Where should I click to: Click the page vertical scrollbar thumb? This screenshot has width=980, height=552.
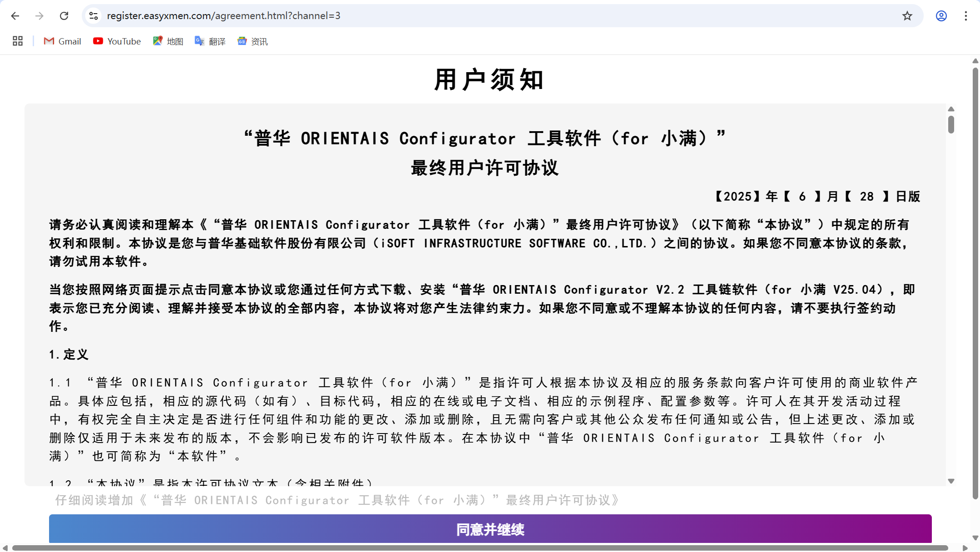tap(975, 284)
